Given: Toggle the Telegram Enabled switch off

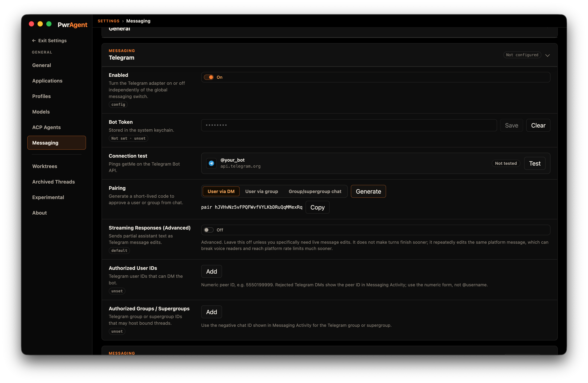Looking at the screenshot, I should (209, 77).
